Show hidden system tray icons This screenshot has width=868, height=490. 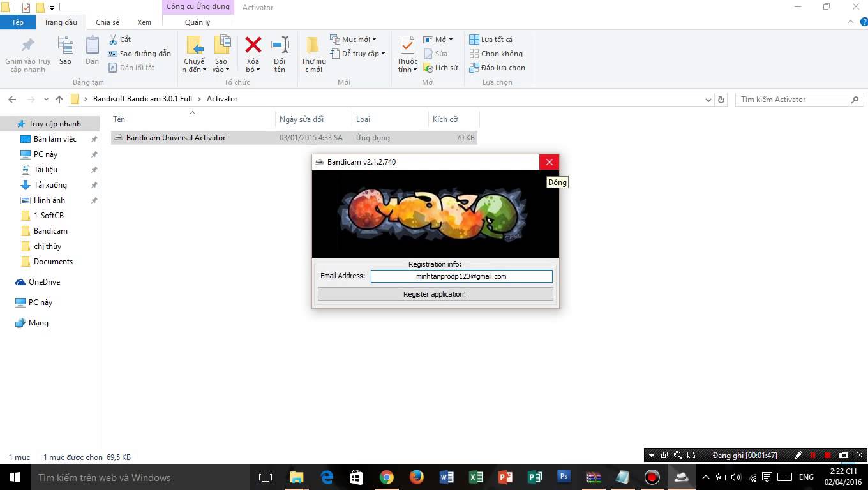pos(706,477)
